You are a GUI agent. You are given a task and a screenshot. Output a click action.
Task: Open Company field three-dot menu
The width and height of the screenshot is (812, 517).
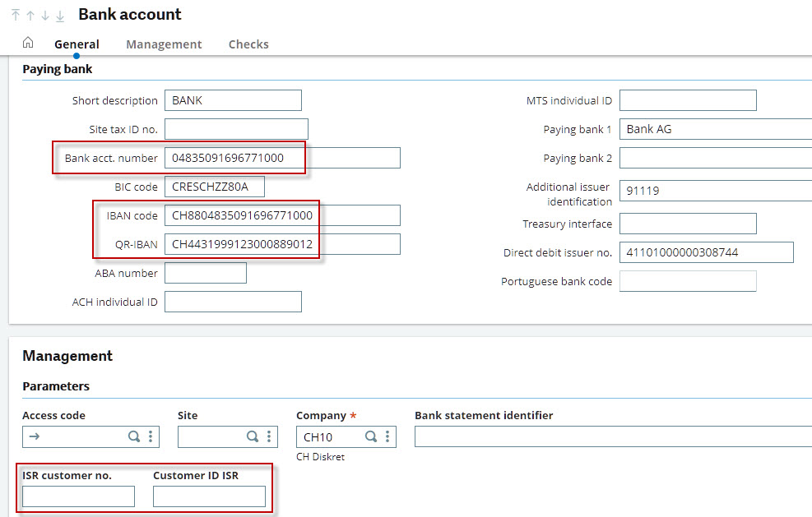[387, 437]
